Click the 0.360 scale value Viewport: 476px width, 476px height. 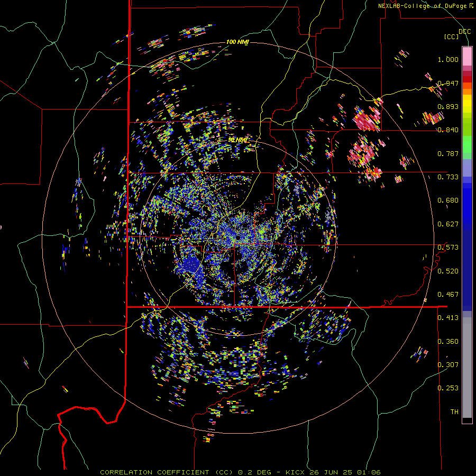tap(448, 342)
